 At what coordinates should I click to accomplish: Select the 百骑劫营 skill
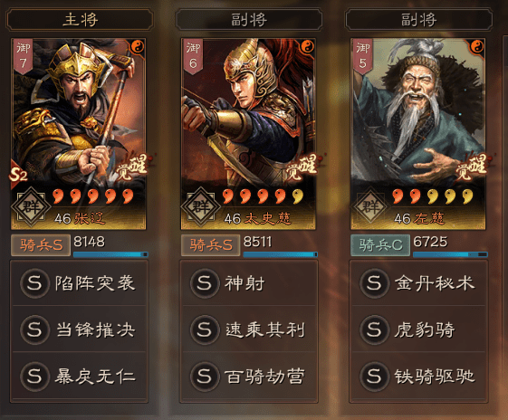tap(249, 377)
